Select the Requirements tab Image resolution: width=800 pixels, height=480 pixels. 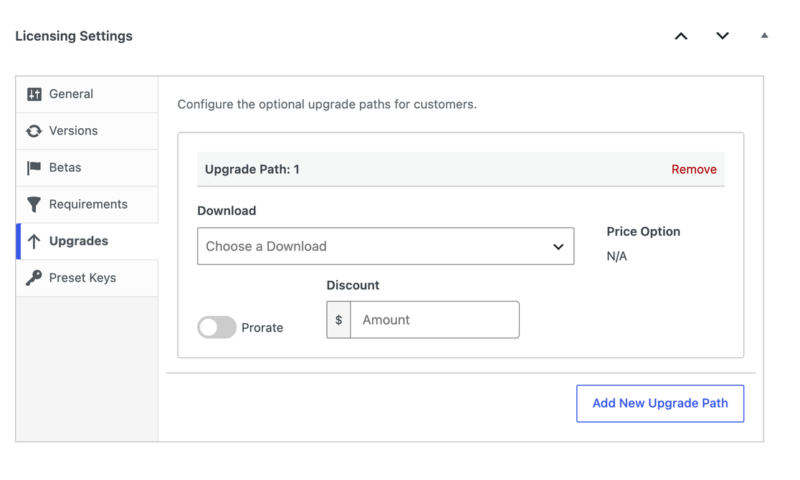(x=87, y=205)
